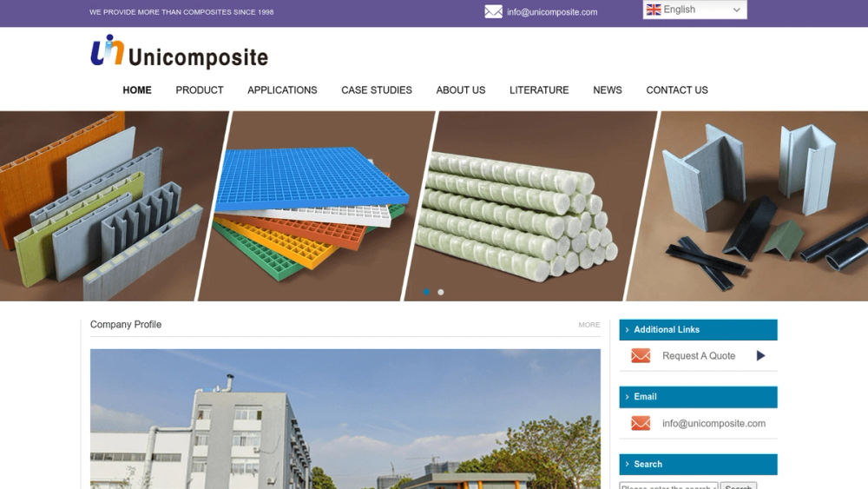Go to the CONTACT US page

(x=676, y=89)
